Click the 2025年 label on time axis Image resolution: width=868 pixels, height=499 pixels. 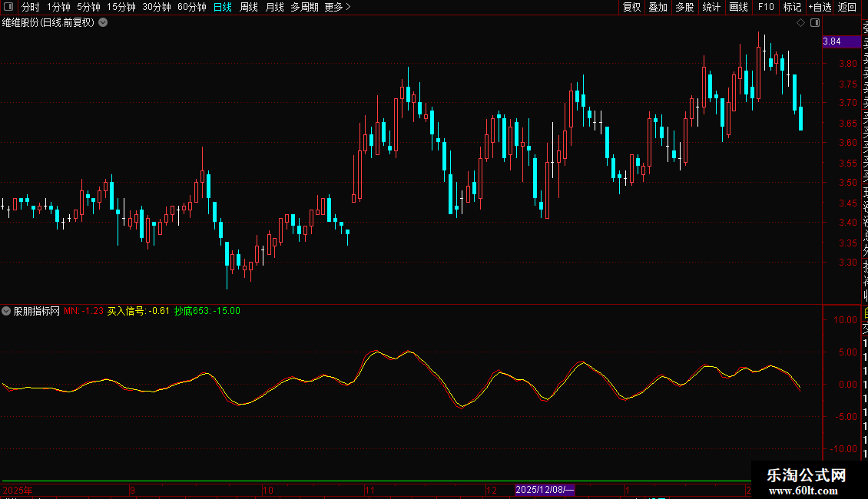coord(18,490)
